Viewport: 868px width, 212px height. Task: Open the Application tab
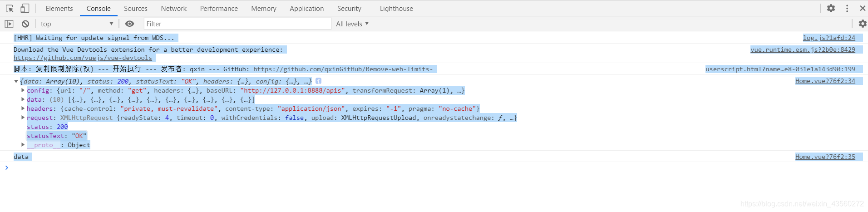(x=307, y=8)
